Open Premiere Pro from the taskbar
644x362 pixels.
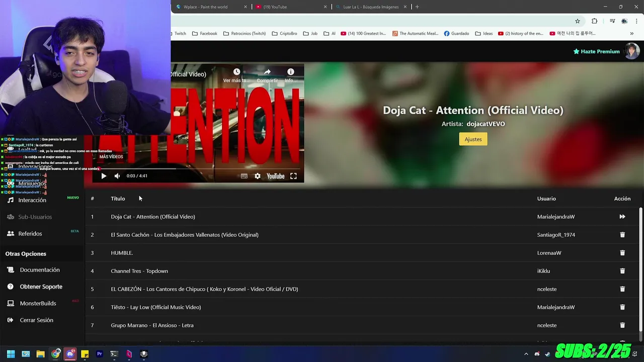click(100, 354)
